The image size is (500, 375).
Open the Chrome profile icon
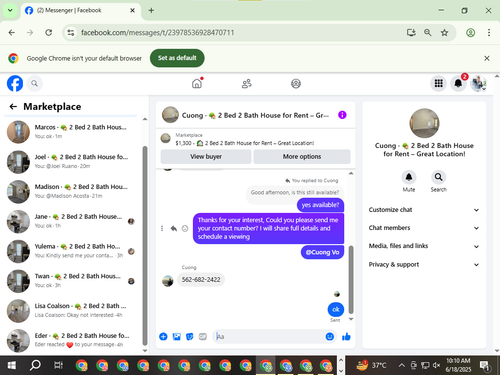click(470, 32)
